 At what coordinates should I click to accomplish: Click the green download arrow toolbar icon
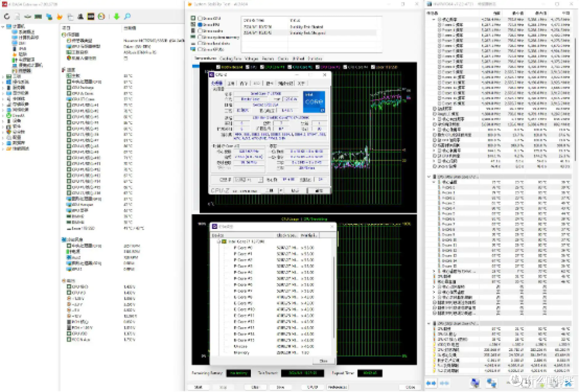coord(117,17)
